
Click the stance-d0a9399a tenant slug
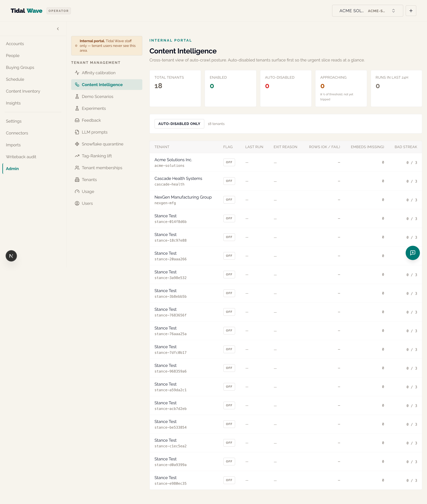click(x=170, y=465)
